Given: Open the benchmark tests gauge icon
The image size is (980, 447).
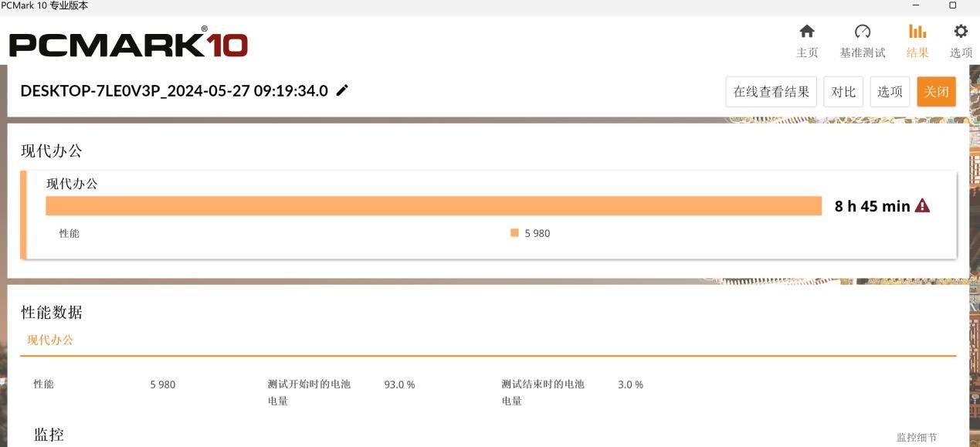Looking at the screenshot, I should point(863,32).
